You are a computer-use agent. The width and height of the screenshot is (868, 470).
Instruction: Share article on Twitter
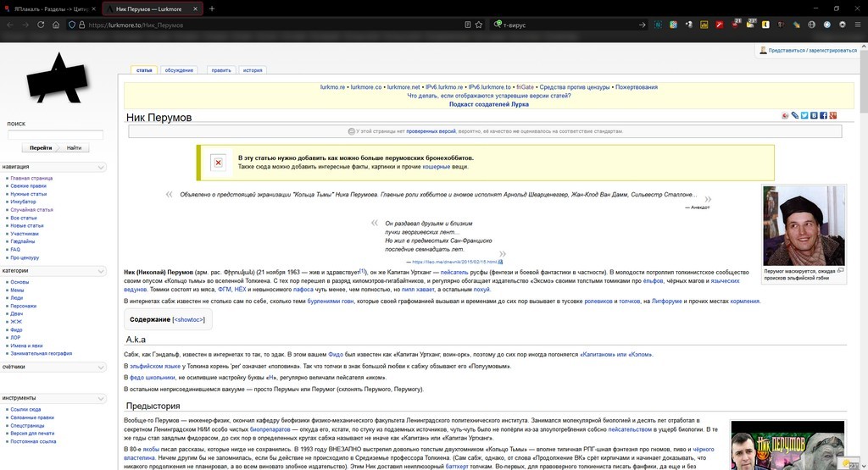804,115
